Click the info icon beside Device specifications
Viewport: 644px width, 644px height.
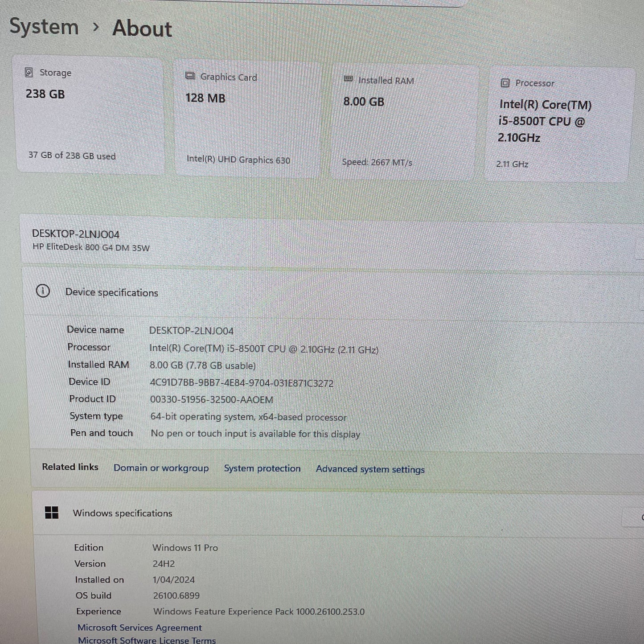(43, 291)
